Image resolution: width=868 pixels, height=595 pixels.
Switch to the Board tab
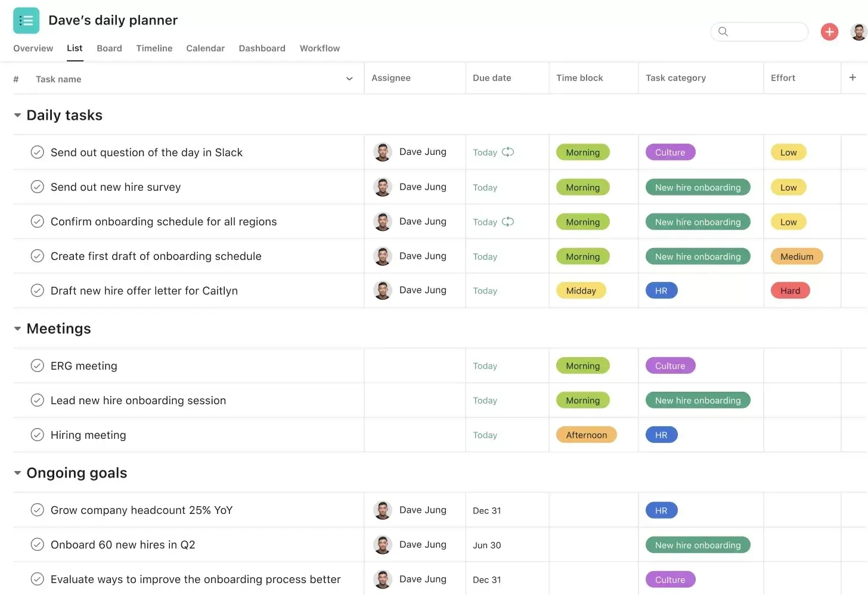109,48
